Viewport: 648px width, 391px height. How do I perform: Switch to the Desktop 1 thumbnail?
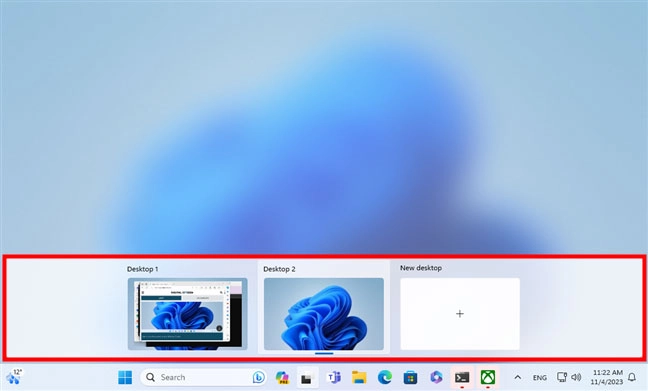pyautogui.click(x=188, y=314)
